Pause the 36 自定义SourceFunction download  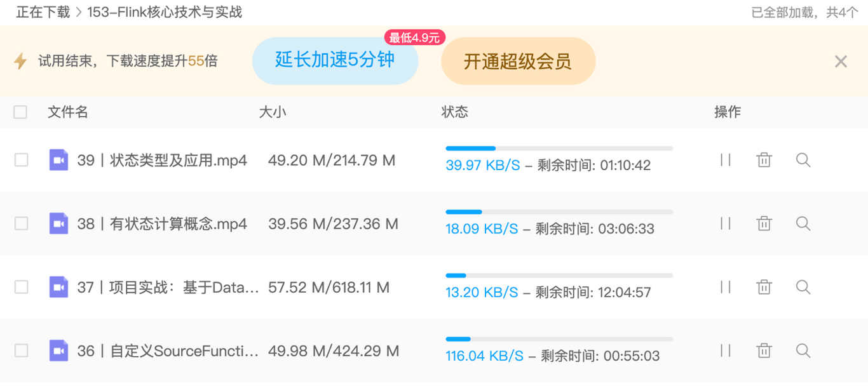coord(726,350)
